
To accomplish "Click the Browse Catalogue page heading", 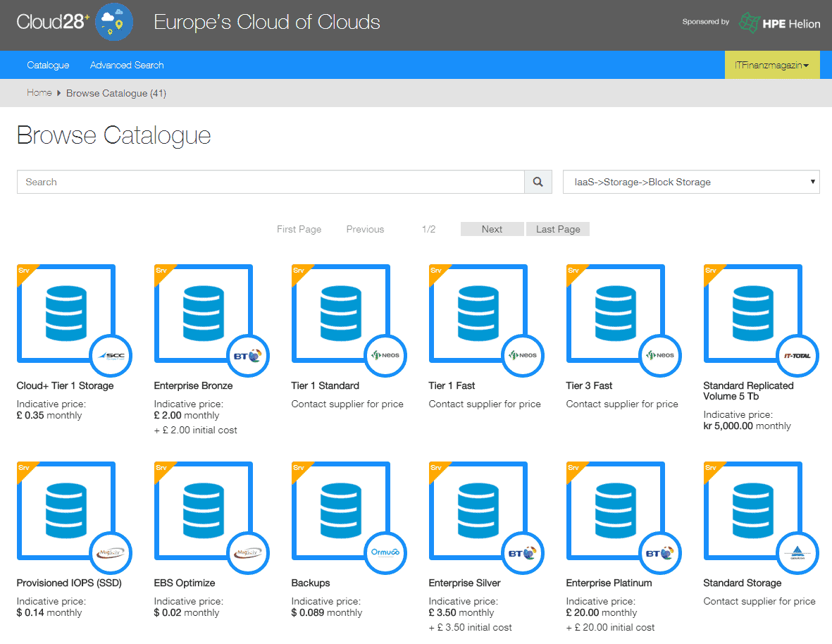I will pos(113,136).
